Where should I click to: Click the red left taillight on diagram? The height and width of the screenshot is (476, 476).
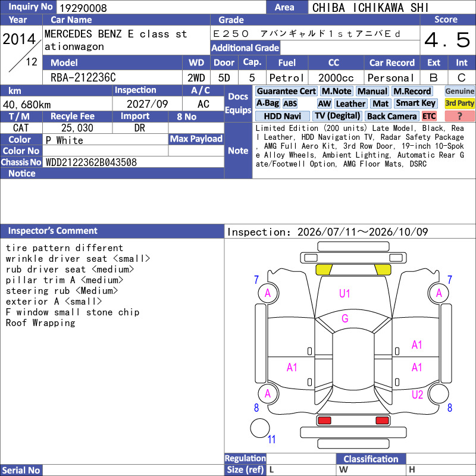tap(324, 421)
